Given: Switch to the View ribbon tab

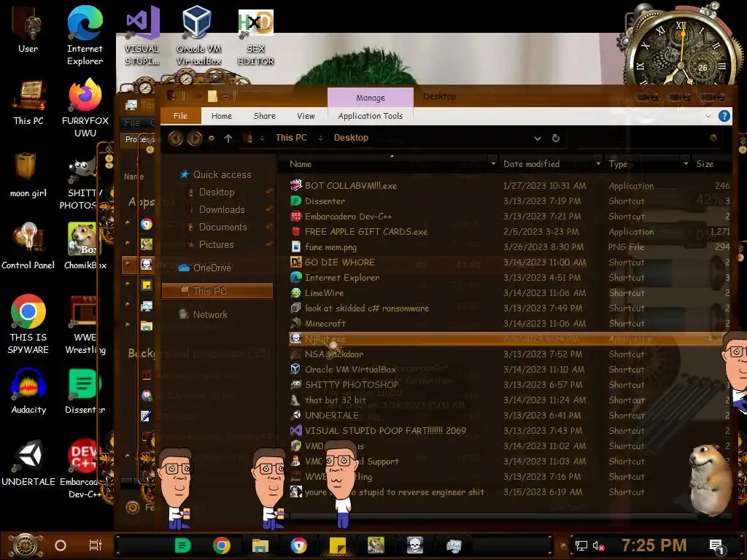Looking at the screenshot, I should 306,116.
